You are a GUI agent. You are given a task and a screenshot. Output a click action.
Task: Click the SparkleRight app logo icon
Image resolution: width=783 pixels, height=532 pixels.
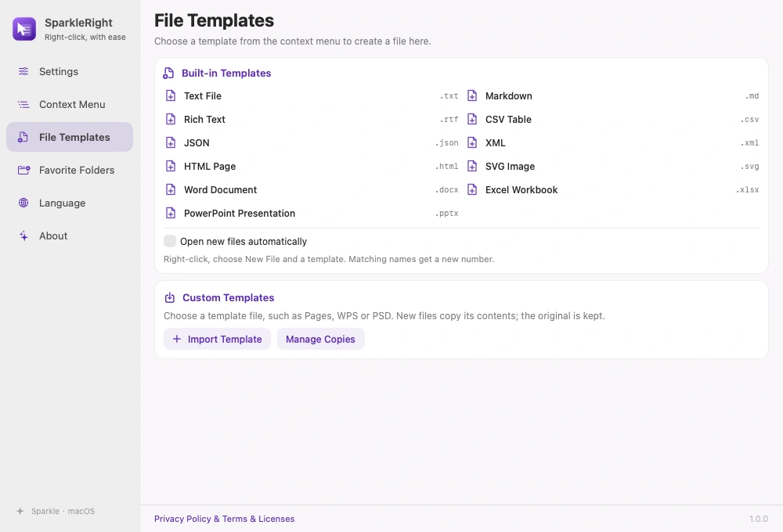click(x=24, y=29)
